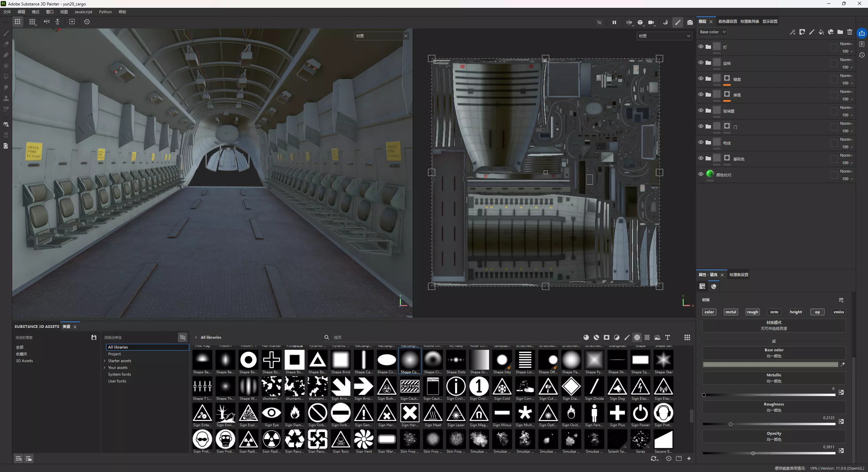This screenshot has width=868, height=472.
Task: Open the Base color channel dropdown
Action: pos(712,32)
